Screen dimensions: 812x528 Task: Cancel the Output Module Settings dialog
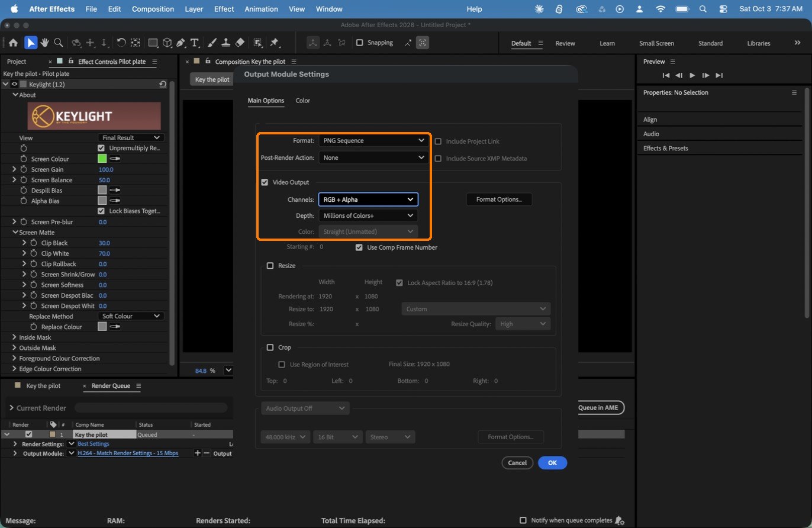[x=517, y=463]
